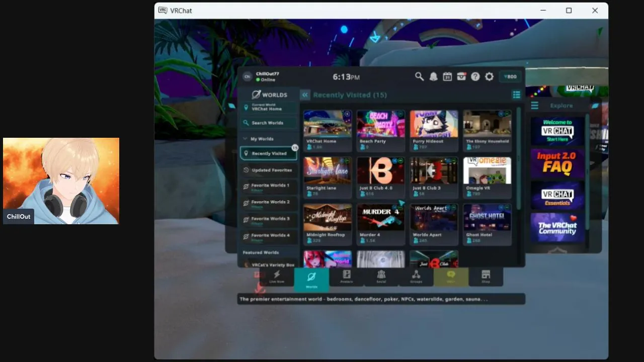Select the Worlds tab
This screenshot has height=362, width=644.
click(x=311, y=279)
